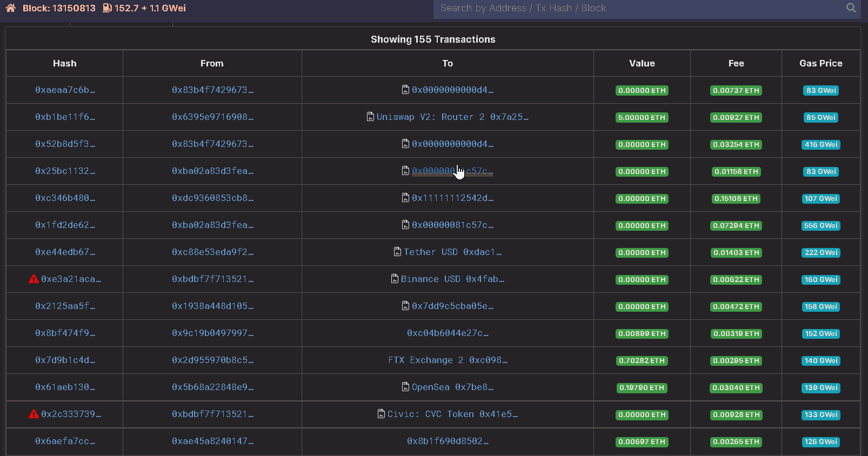
Task: Click the 0.70282 ETH value badge
Action: (642, 360)
